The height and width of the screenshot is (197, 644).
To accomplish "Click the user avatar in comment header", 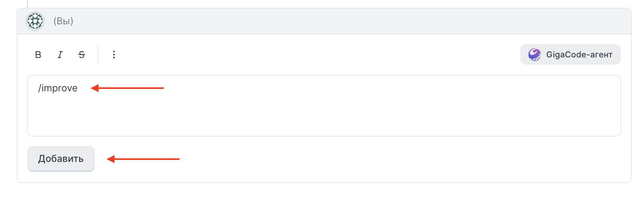I will (35, 21).
